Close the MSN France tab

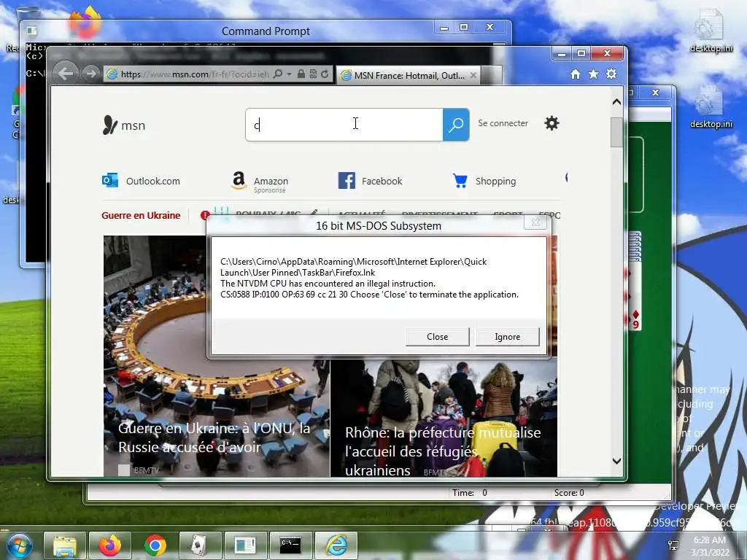click(473, 75)
